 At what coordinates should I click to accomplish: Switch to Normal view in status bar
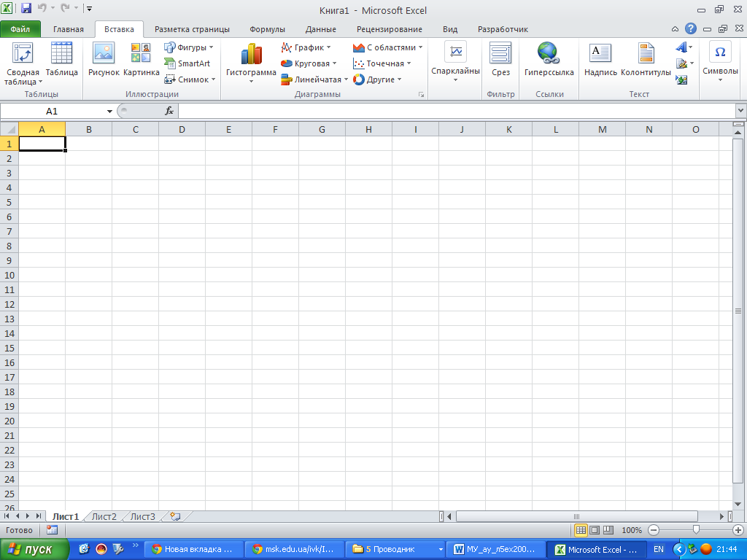pos(580,530)
